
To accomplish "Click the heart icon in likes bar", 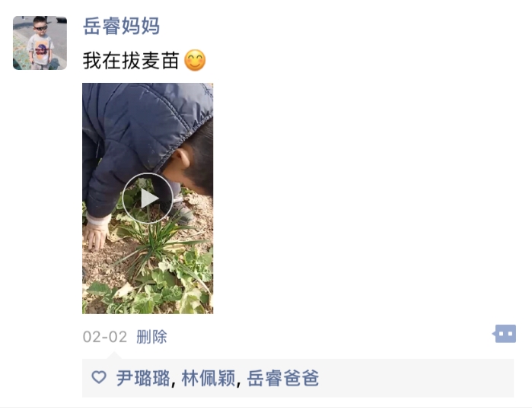I will point(99,377).
